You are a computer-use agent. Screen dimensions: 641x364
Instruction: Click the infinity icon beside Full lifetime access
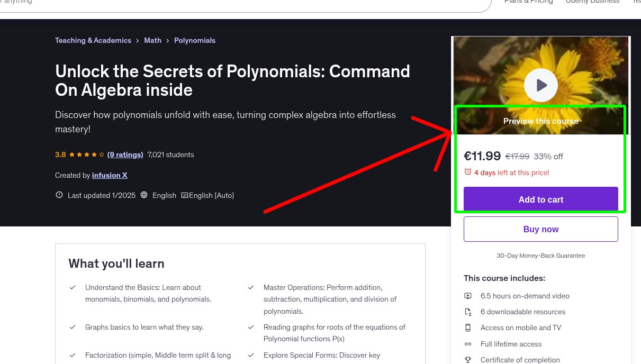tap(468, 344)
